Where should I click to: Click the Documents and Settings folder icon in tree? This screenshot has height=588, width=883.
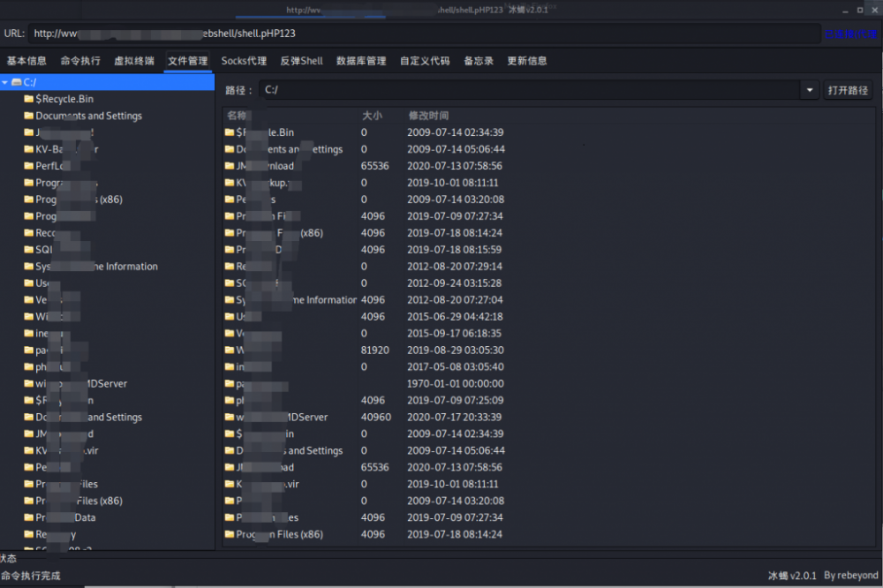click(x=26, y=115)
